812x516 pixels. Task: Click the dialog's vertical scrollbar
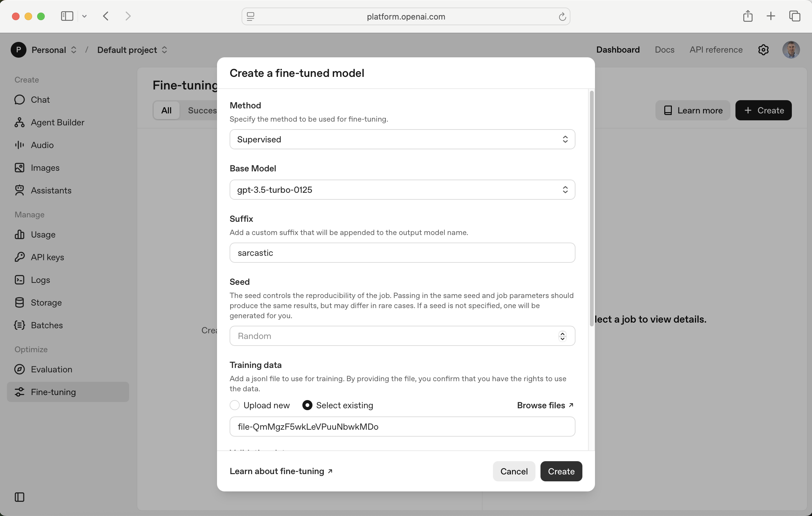coord(592,209)
